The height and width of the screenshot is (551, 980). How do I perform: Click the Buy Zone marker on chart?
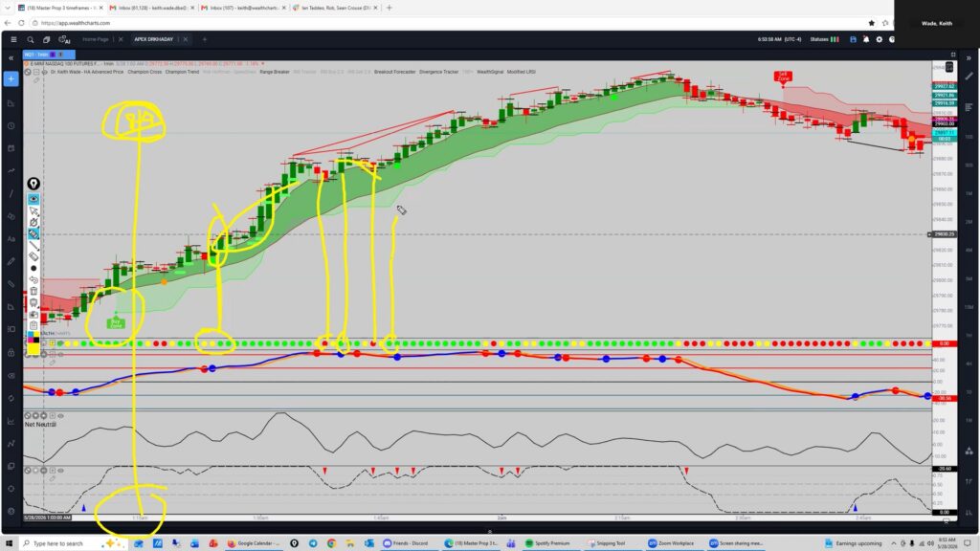pos(116,323)
